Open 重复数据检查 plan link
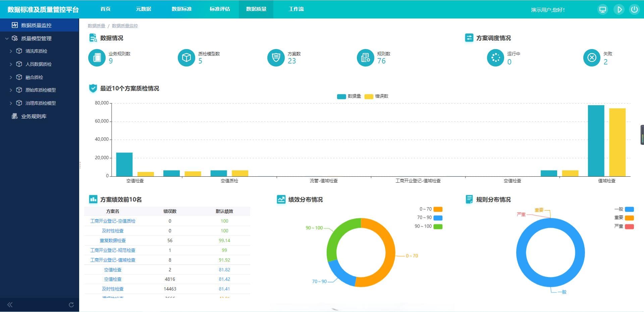This screenshot has width=644, height=312. [113, 240]
